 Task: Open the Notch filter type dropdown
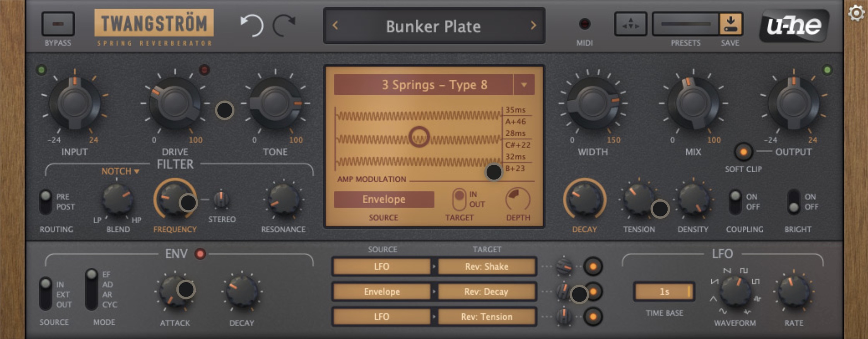[x=120, y=171]
